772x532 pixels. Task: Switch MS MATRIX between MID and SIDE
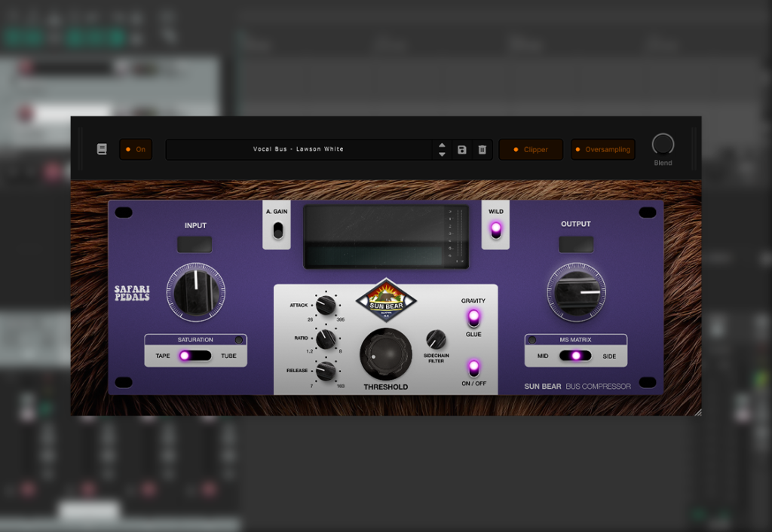click(x=575, y=356)
